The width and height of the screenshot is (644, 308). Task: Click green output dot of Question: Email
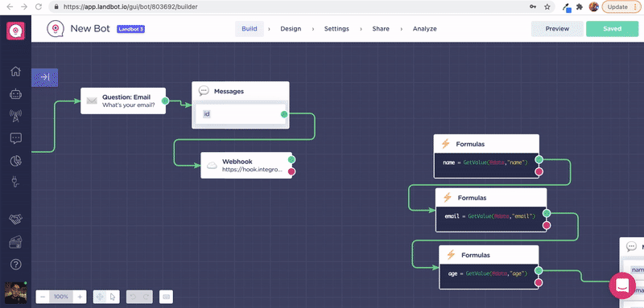165,101
